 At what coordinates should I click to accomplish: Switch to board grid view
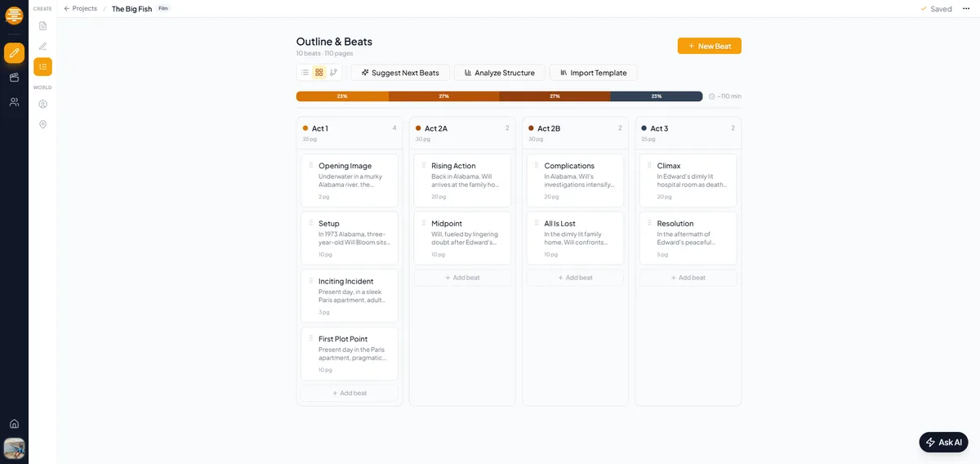[x=319, y=73]
